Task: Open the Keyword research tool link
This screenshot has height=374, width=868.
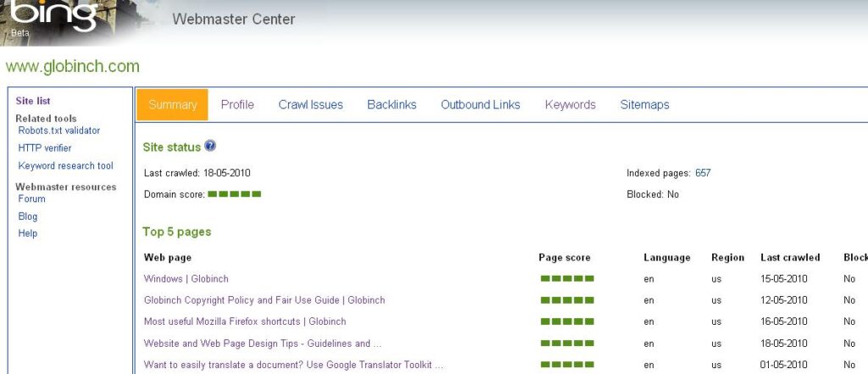Action: click(65, 165)
